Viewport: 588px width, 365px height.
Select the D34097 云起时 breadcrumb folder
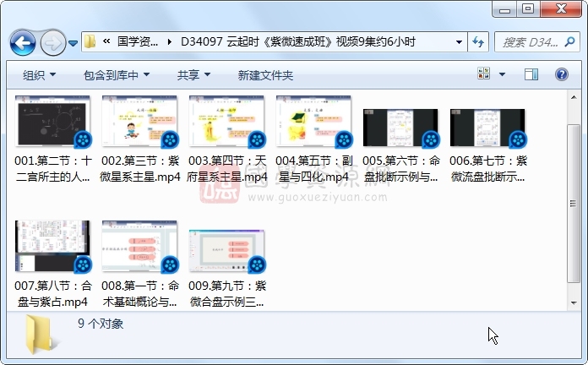(x=297, y=41)
